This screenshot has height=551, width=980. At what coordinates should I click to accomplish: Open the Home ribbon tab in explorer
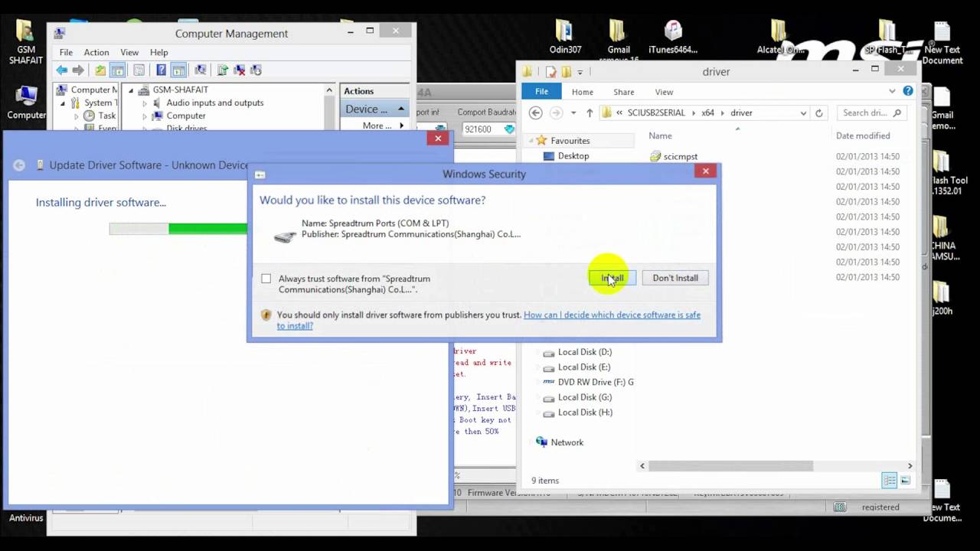[583, 92]
